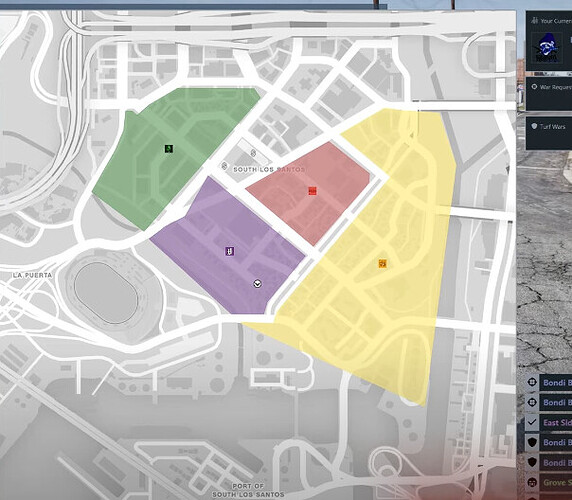Click the War Requests circle indicator
572x500 pixels.
(534, 87)
